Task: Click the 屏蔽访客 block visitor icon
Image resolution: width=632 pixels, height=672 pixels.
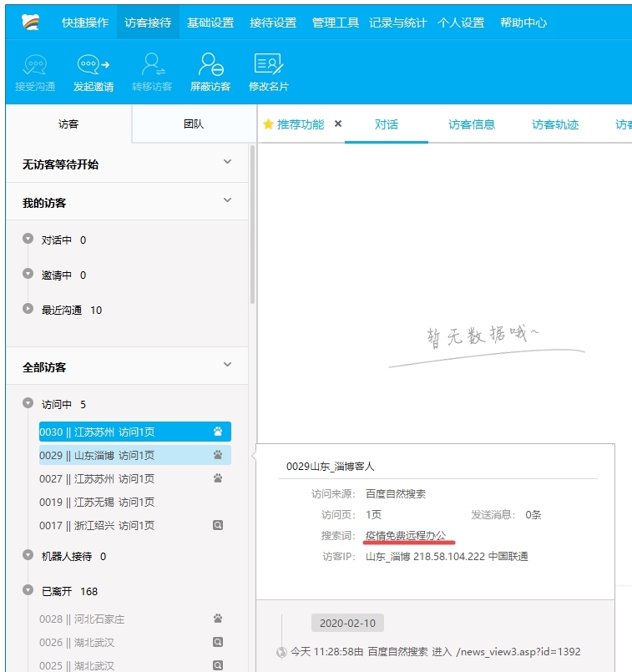Action: tap(210, 65)
